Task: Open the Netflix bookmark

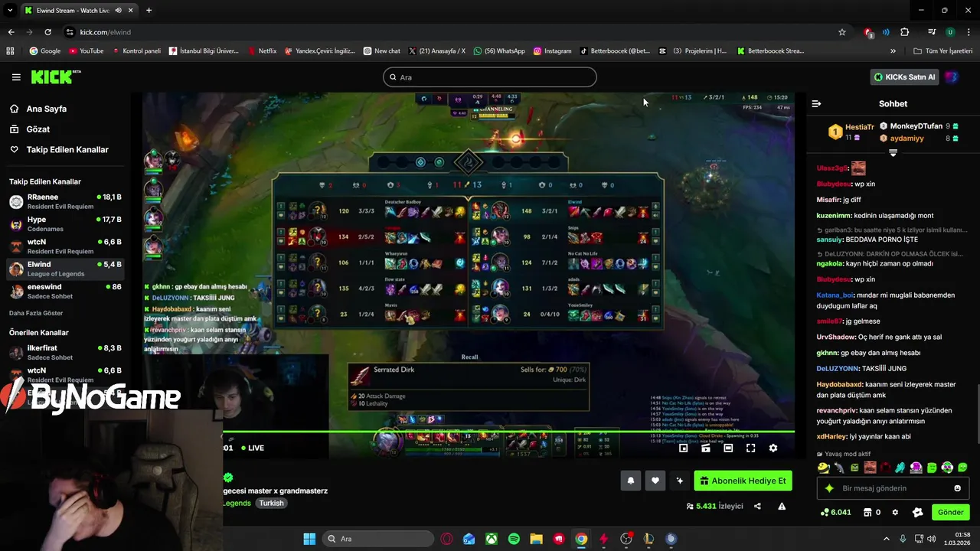Action: (261, 51)
